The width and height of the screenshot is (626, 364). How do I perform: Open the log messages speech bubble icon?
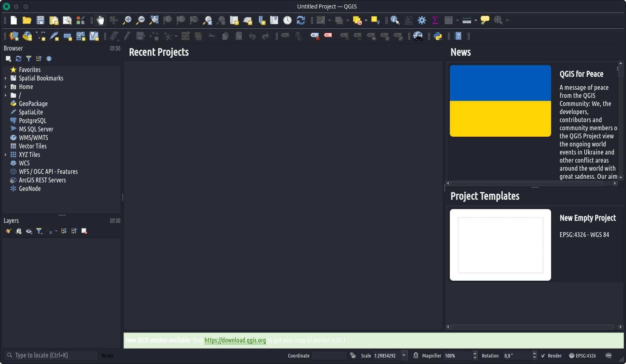pos(609,356)
